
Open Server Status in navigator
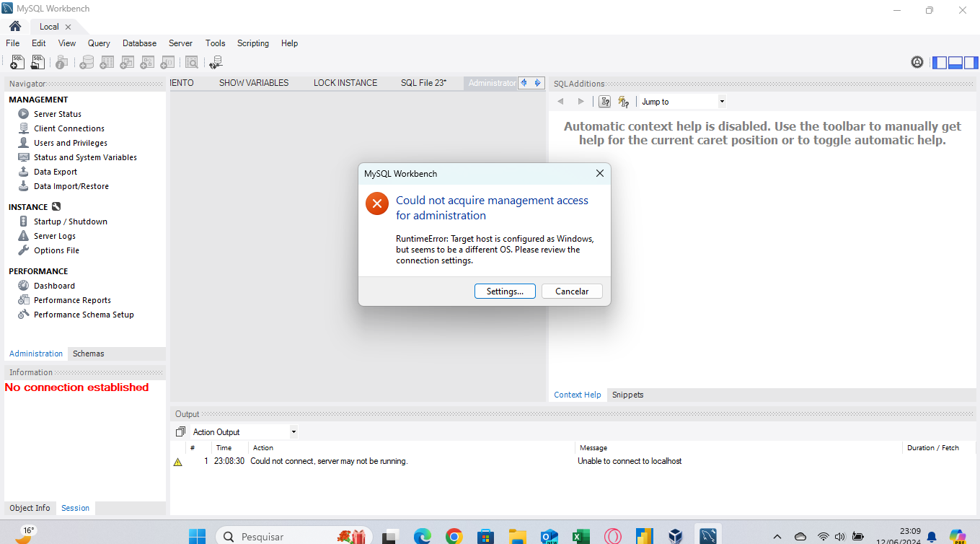(x=58, y=114)
